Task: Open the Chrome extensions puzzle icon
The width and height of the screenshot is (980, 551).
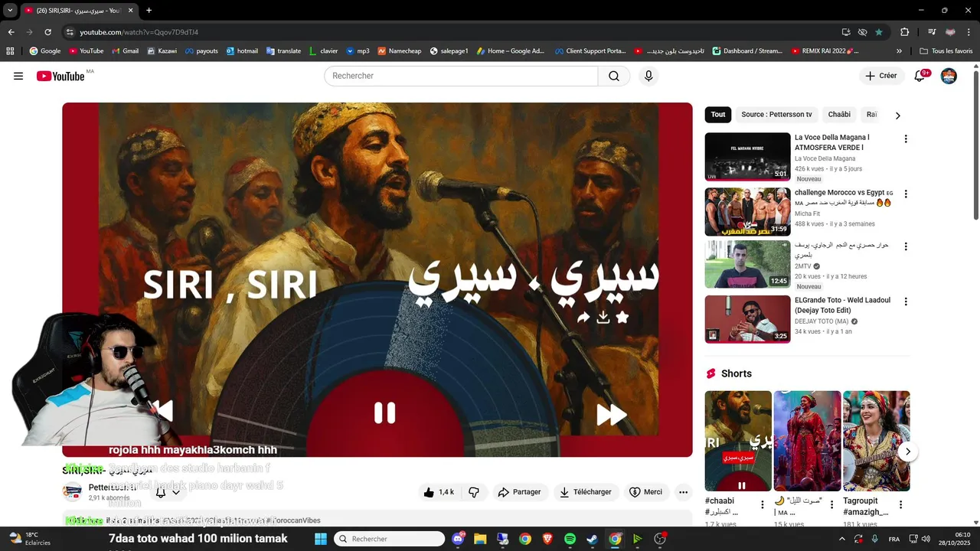Action: point(905,32)
